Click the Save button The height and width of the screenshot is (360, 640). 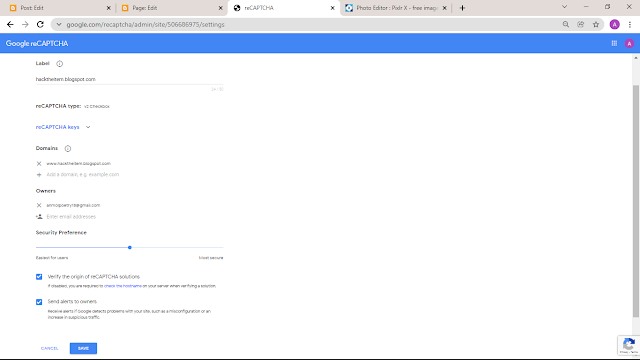pos(83,348)
